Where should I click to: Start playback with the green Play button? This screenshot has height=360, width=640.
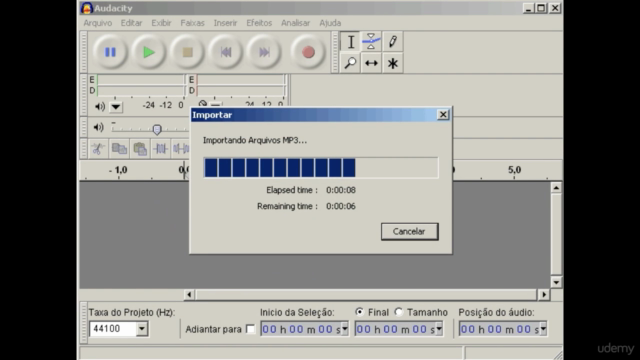(149, 52)
